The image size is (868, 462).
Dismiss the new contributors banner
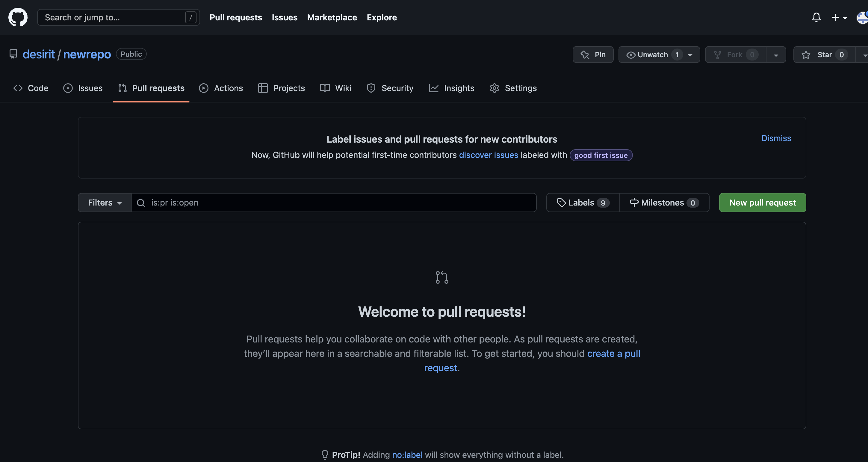[x=776, y=138]
